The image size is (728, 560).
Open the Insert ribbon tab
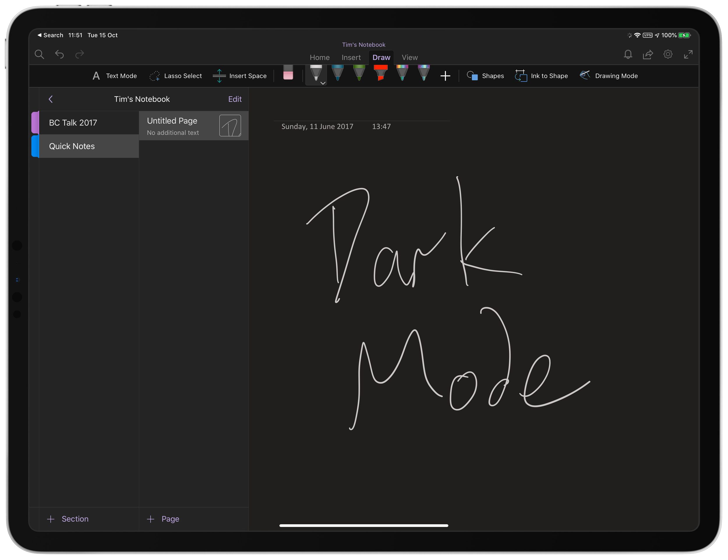[x=351, y=57]
